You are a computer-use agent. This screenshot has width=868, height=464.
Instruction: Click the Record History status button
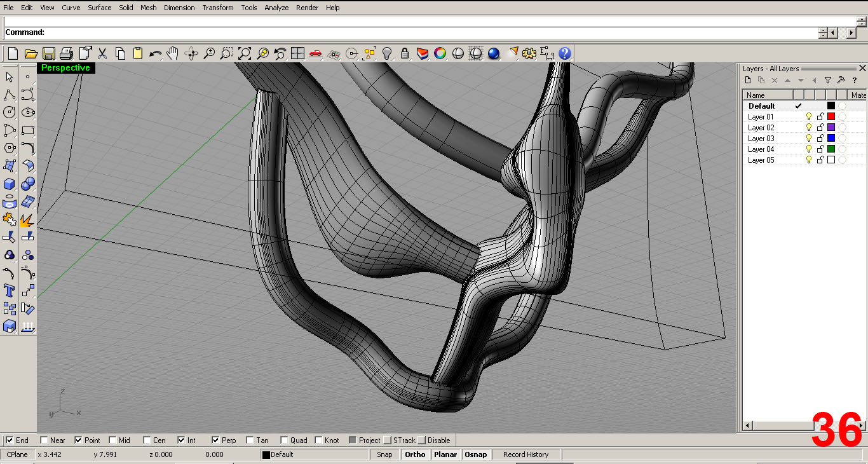coord(526,454)
